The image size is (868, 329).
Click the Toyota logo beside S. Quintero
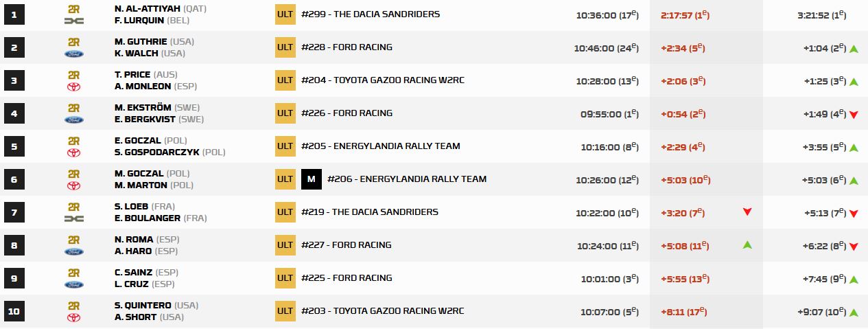73,317
